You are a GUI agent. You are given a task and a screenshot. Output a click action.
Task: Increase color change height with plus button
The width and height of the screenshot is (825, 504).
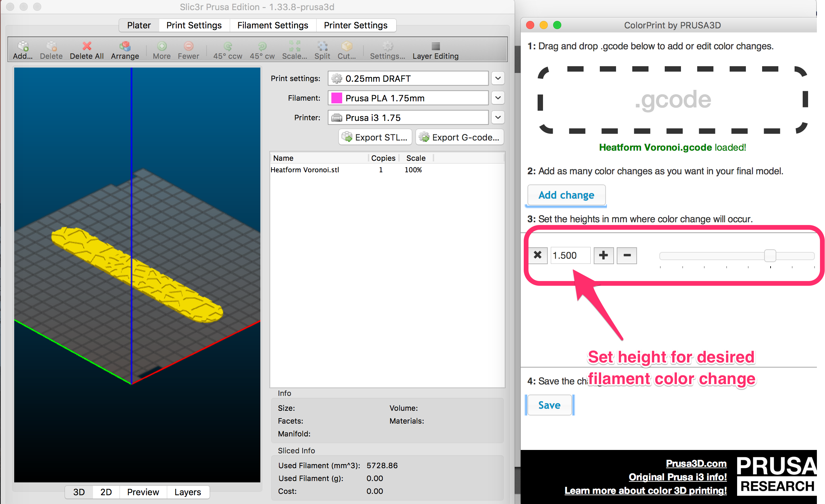604,255
